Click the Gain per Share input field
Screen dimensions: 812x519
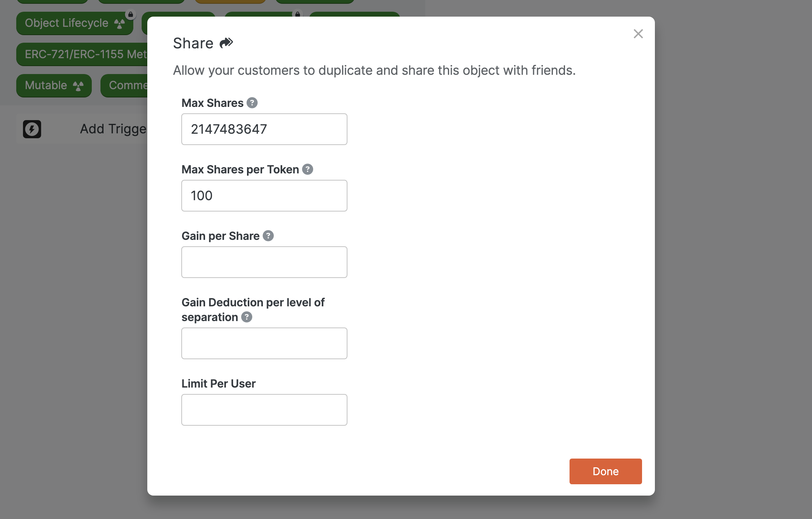coord(264,262)
